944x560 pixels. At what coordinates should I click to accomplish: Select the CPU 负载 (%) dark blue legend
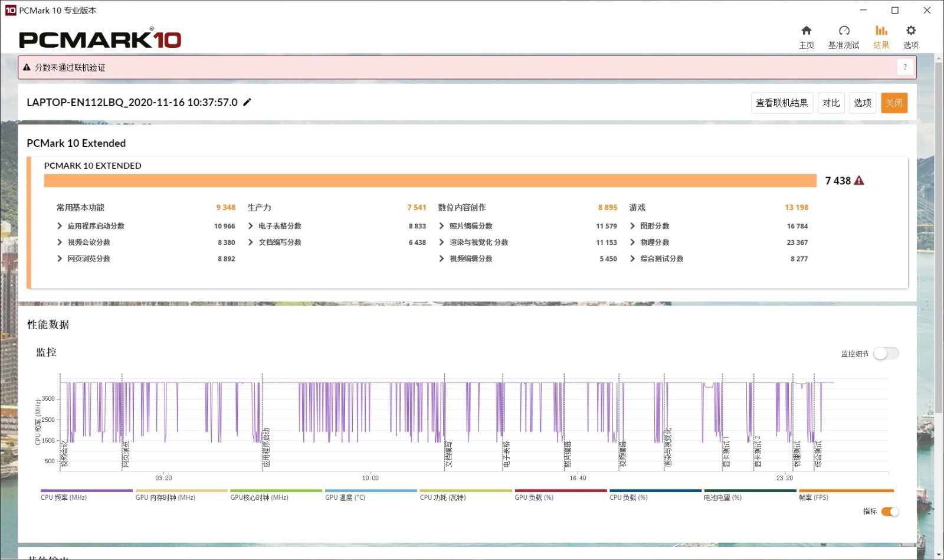click(x=655, y=494)
